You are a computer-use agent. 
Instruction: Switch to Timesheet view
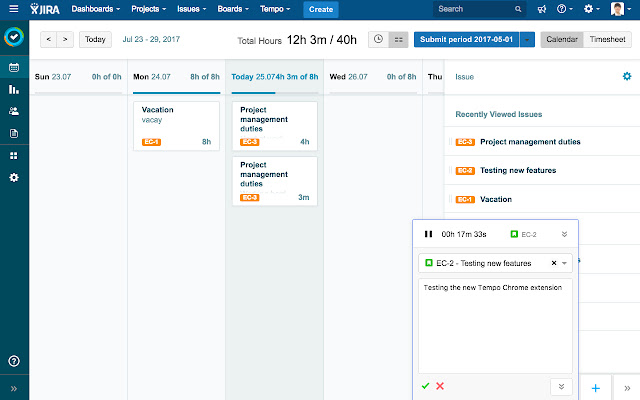tap(609, 40)
